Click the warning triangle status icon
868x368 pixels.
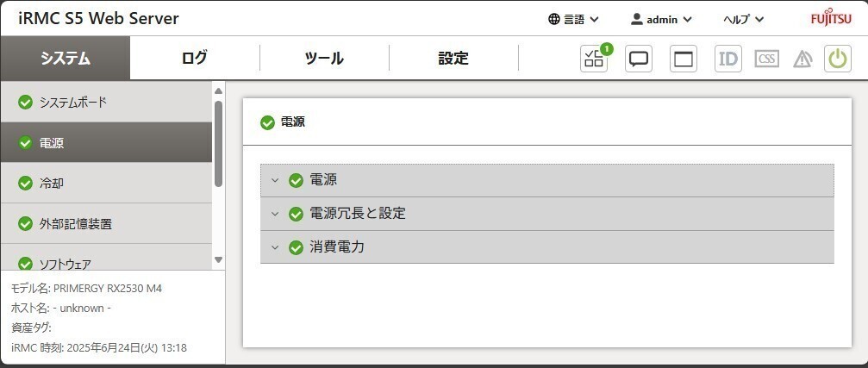point(802,59)
